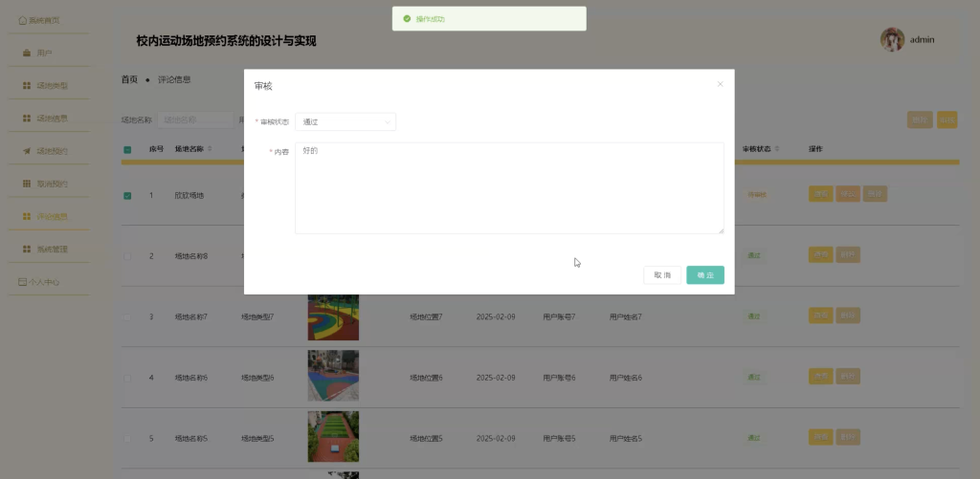Image resolution: width=980 pixels, height=479 pixels.
Task: Click 取消 in the 审核 dialog
Action: pyautogui.click(x=662, y=274)
